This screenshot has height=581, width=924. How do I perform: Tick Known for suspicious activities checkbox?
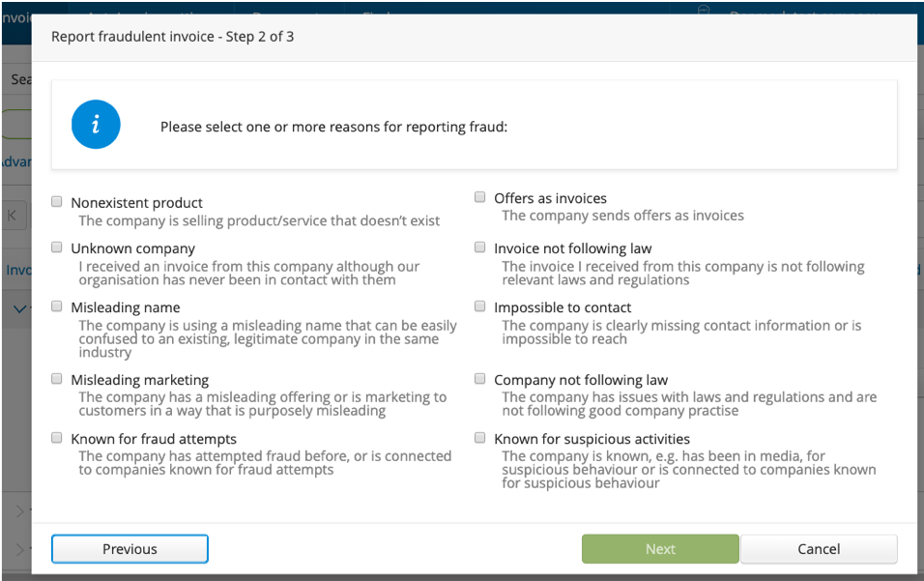pyautogui.click(x=480, y=438)
